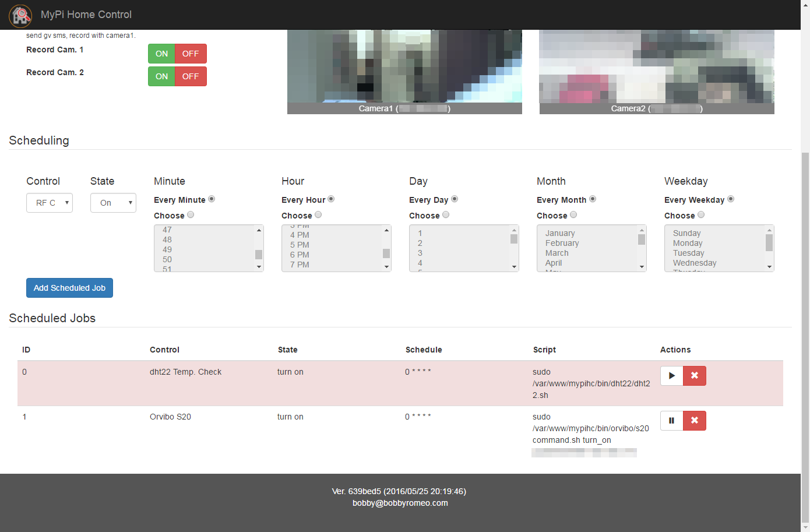Click the MyPi Home Control logo icon
Viewport: 810px width, 532px height.
pos(20,15)
